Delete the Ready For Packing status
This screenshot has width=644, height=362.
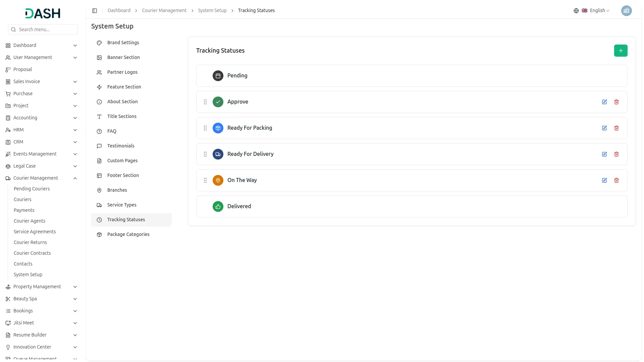click(x=616, y=128)
